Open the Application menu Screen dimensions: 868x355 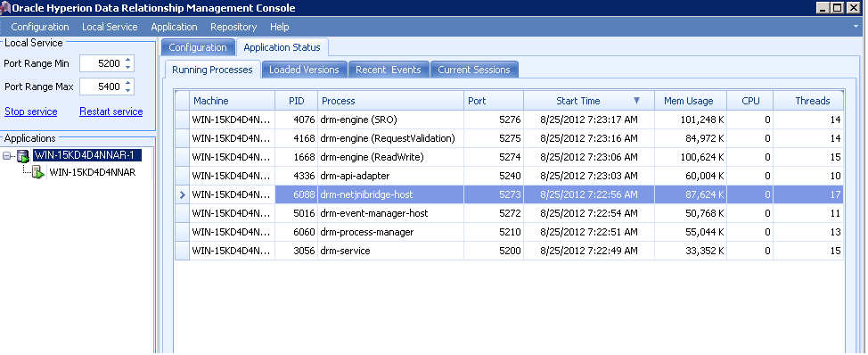click(174, 27)
